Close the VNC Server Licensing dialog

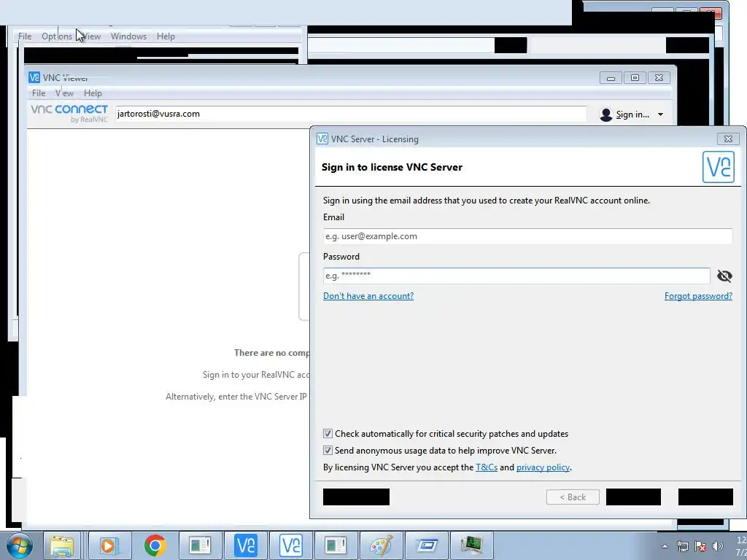pos(728,139)
